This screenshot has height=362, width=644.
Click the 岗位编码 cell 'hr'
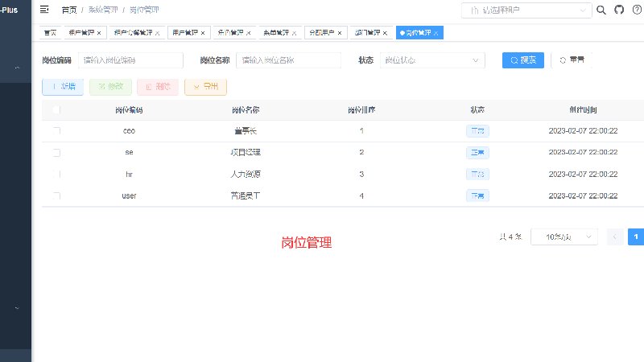(129, 175)
